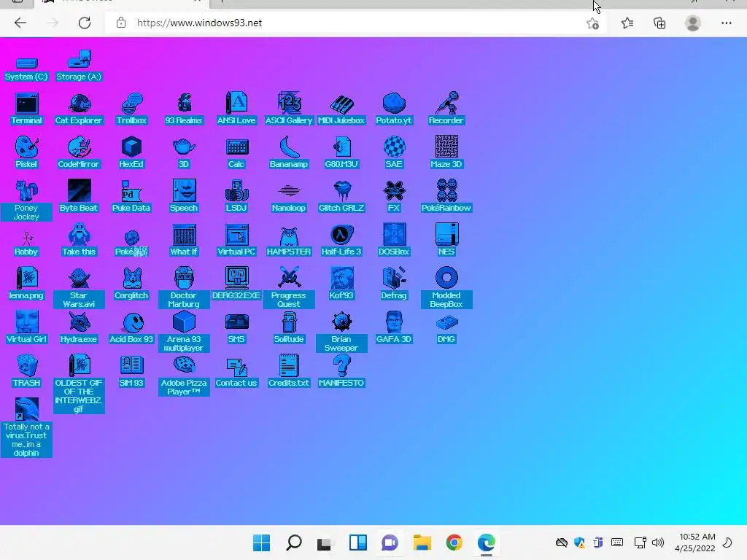Launch the Calc calculator icon
The image size is (747, 560).
tap(236, 153)
